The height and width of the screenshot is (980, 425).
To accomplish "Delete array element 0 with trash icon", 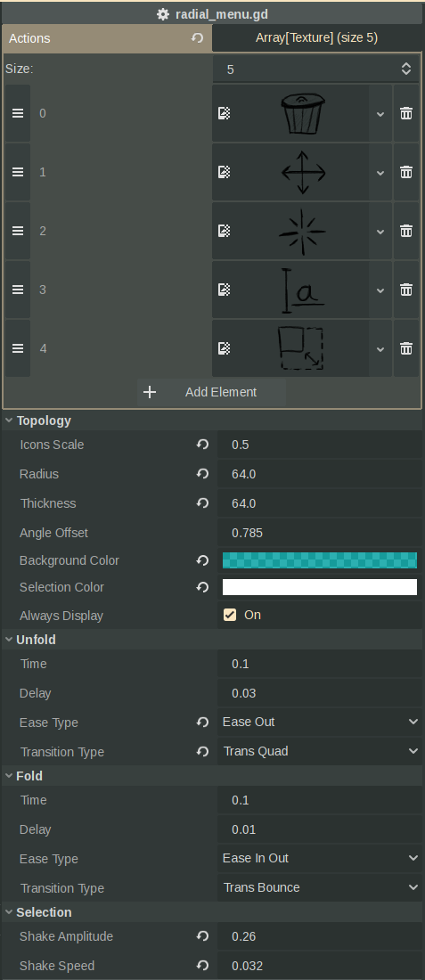I will [406, 113].
